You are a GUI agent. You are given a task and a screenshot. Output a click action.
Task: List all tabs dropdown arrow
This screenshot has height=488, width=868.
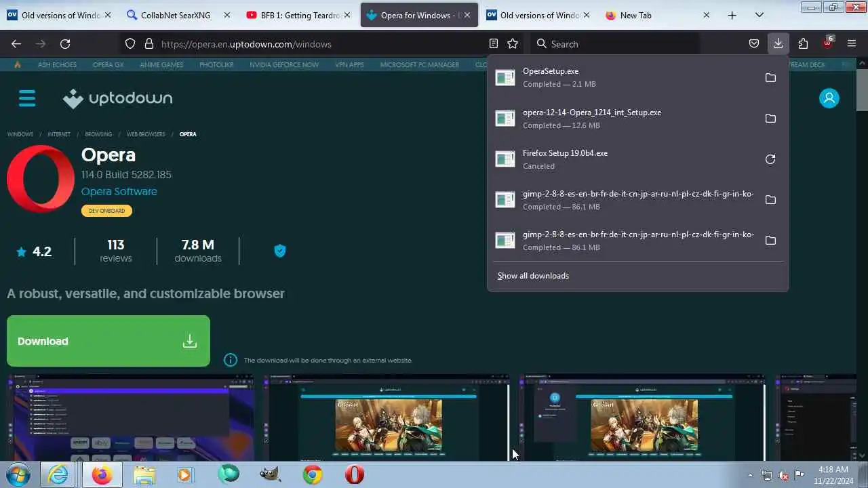tap(759, 15)
